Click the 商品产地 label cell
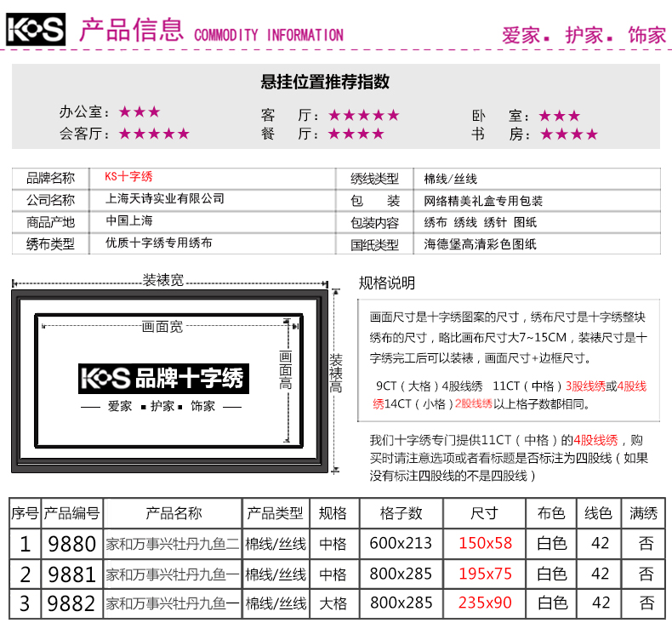The height and width of the screenshot is (623, 672). pos(50,222)
